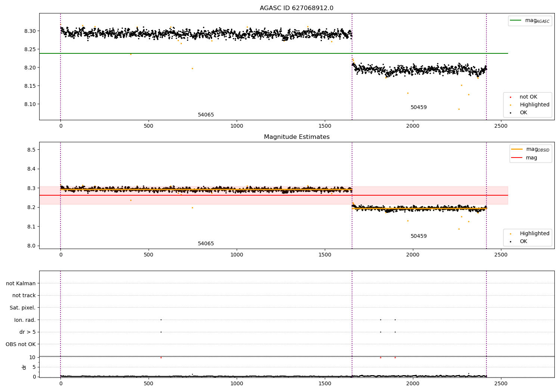Click the 8.4 tick on middle plot
The width and height of the screenshot is (560, 392).
pos(31,169)
